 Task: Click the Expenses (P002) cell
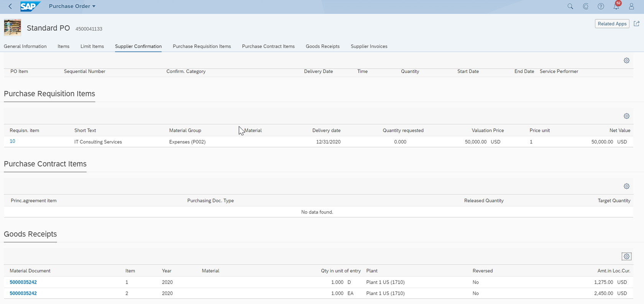point(187,142)
